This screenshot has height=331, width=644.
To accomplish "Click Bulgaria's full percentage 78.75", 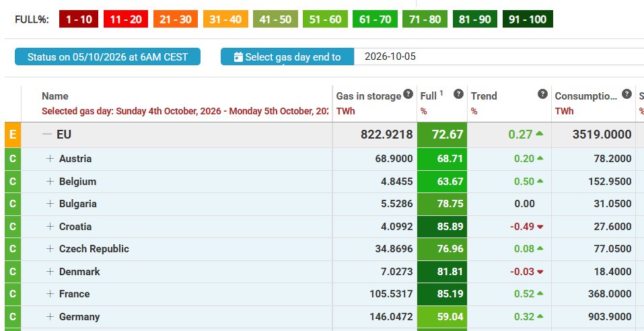I will [x=450, y=204].
